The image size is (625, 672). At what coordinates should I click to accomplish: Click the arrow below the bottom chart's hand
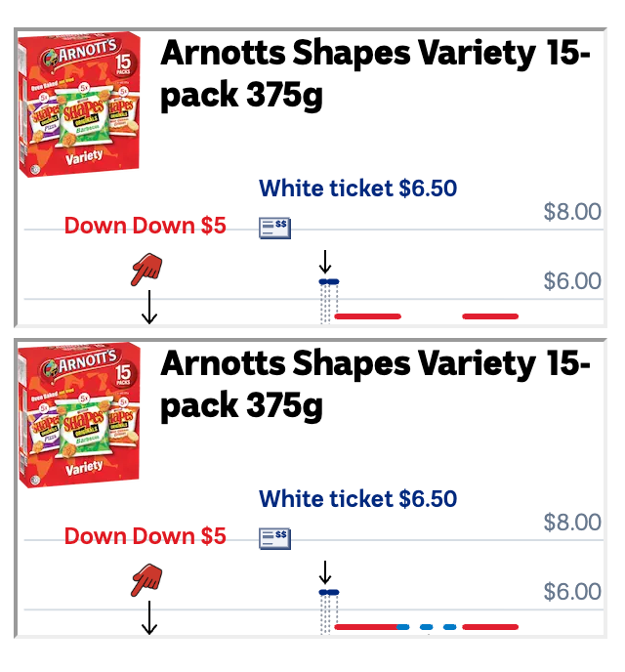[149, 617]
